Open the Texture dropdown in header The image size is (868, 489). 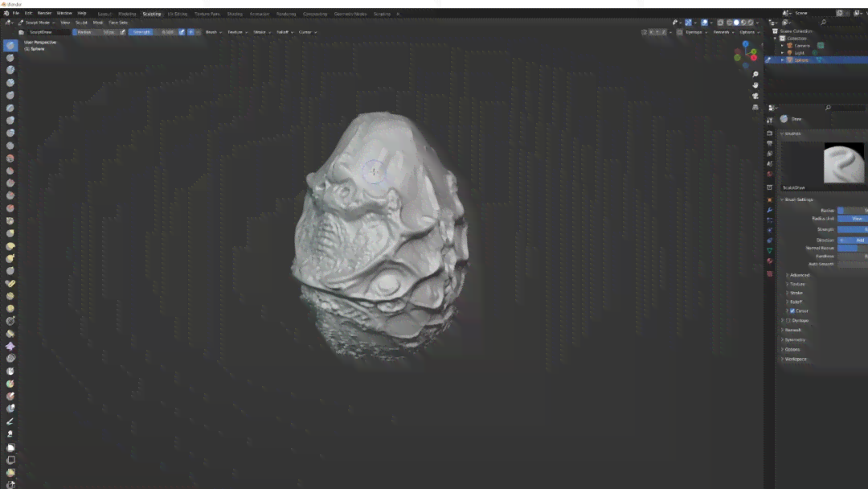[x=237, y=32]
